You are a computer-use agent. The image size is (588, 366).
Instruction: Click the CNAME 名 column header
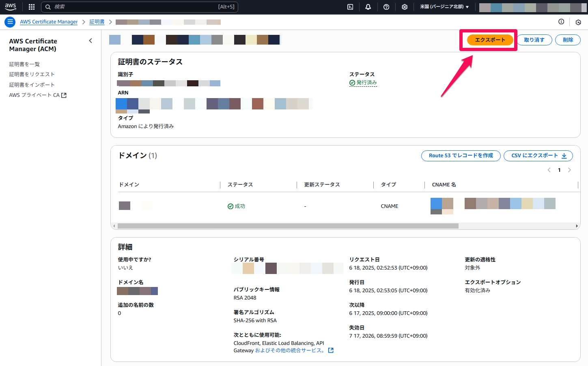click(444, 184)
